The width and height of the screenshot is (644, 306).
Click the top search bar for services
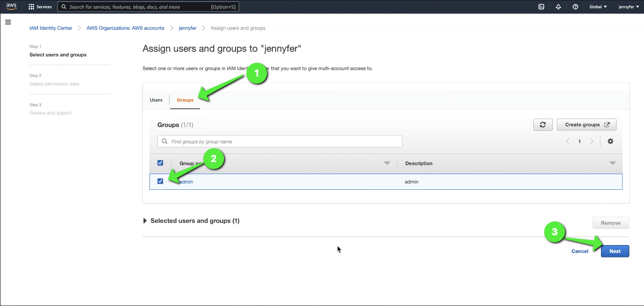(x=148, y=7)
